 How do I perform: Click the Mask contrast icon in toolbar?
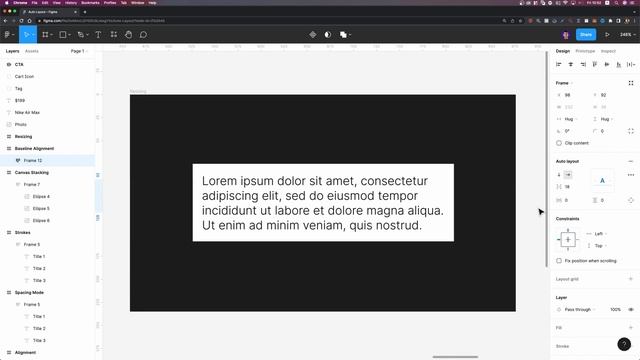[x=328, y=35]
